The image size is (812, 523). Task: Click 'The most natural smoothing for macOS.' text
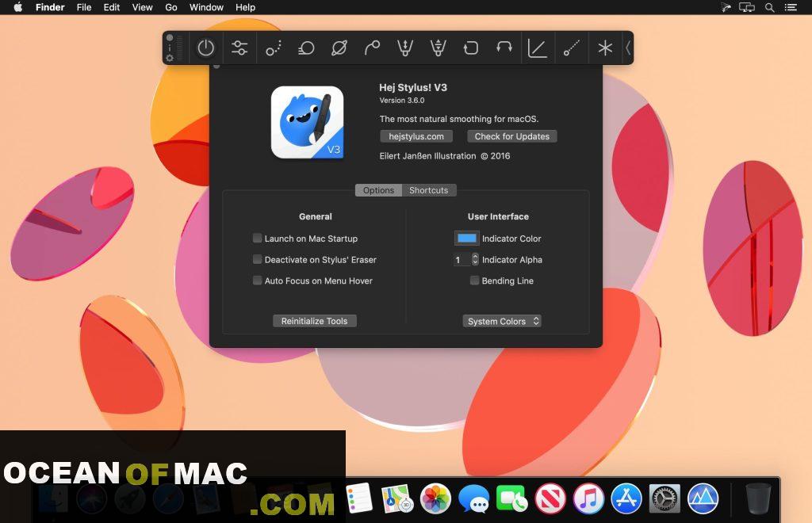(459, 119)
